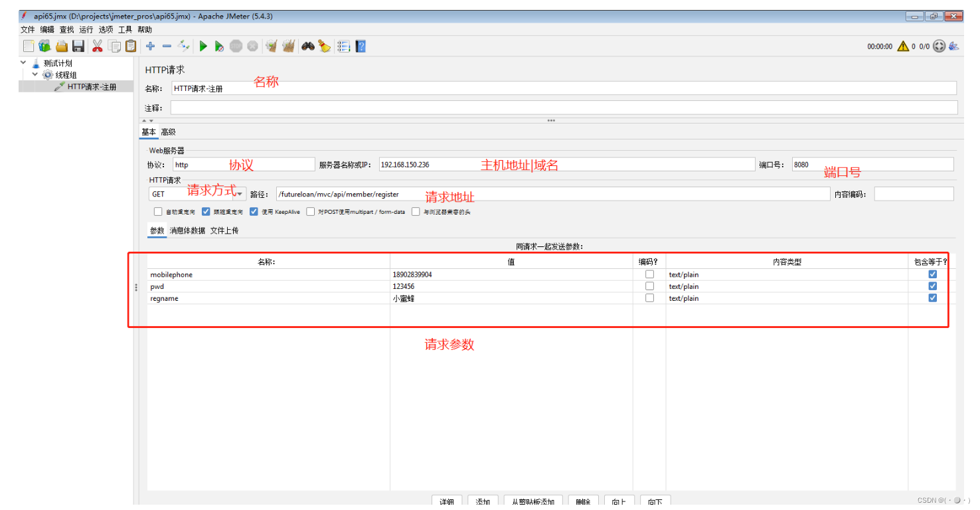Click the gray circular threads indicator icon
This screenshot has height=510, width=980.
click(939, 46)
